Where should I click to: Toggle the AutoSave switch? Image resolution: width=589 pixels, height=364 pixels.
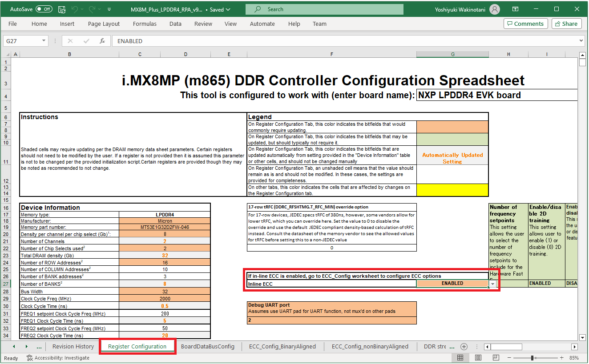(x=44, y=9)
